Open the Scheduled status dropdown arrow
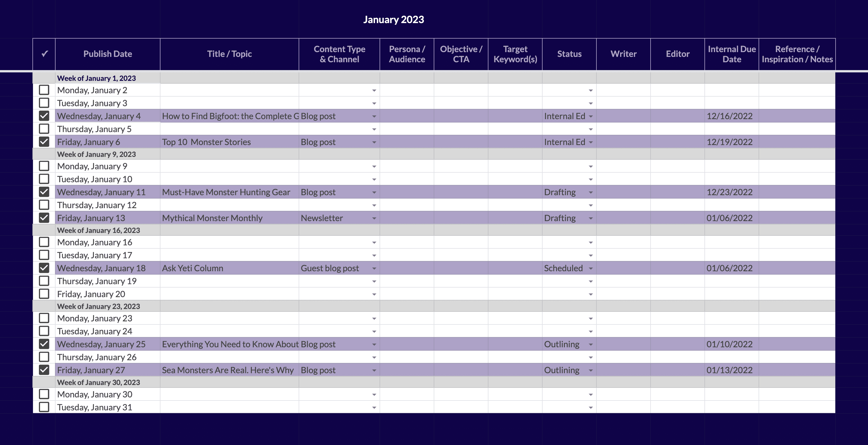 [591, 269]
